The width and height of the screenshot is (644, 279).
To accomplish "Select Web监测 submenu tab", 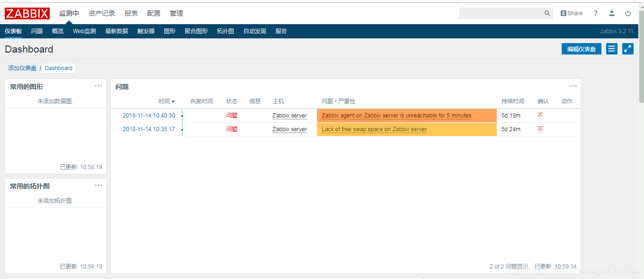I will click(84, 31).
